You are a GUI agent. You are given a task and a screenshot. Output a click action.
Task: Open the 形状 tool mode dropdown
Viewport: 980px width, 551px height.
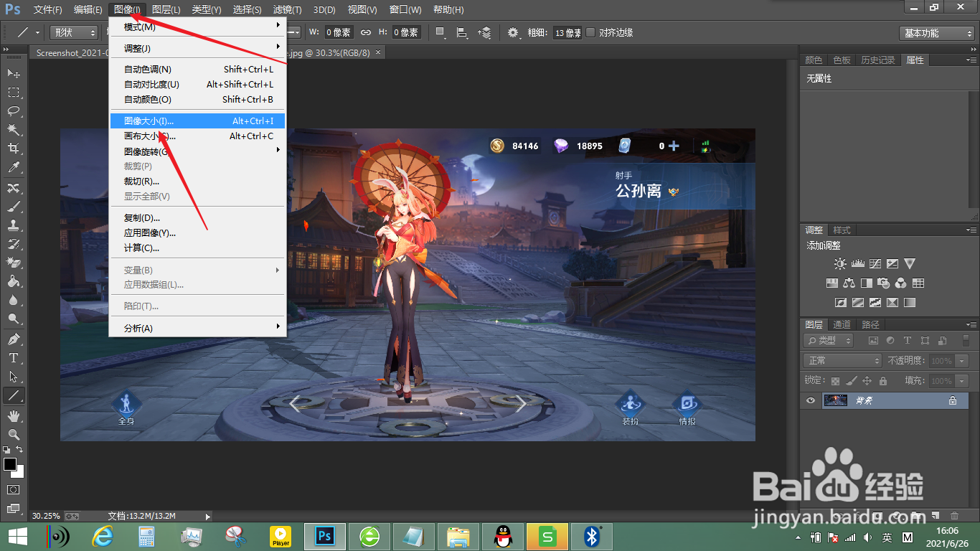pos(73,33)
